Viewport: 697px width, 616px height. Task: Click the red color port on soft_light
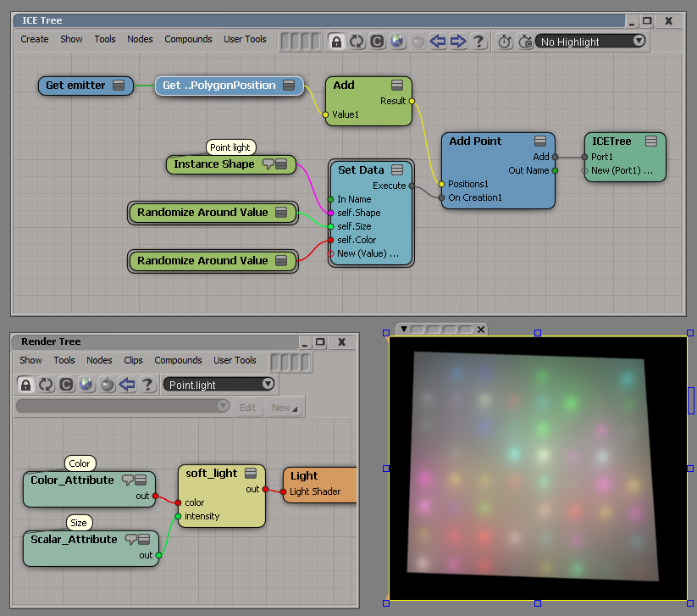pos(179,502)
